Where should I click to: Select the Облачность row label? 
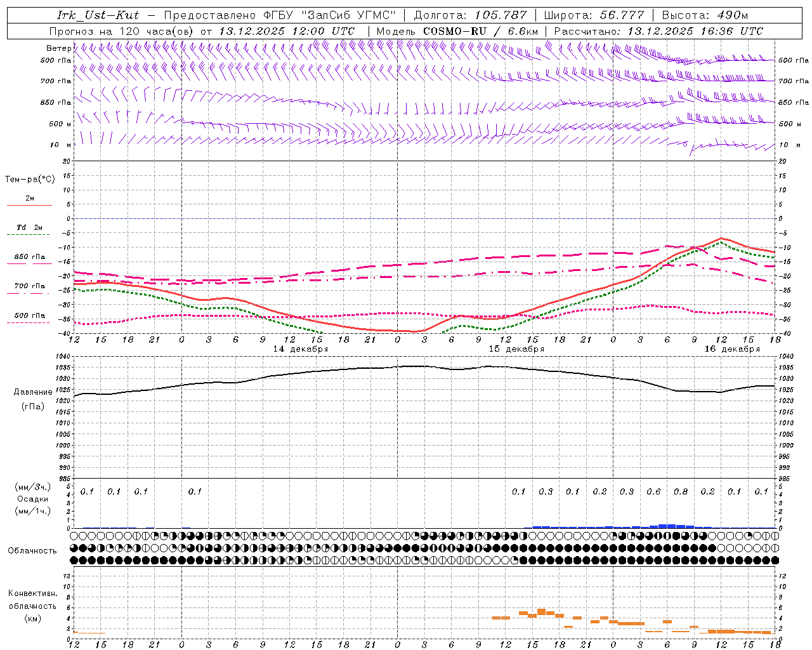(32, 551)
